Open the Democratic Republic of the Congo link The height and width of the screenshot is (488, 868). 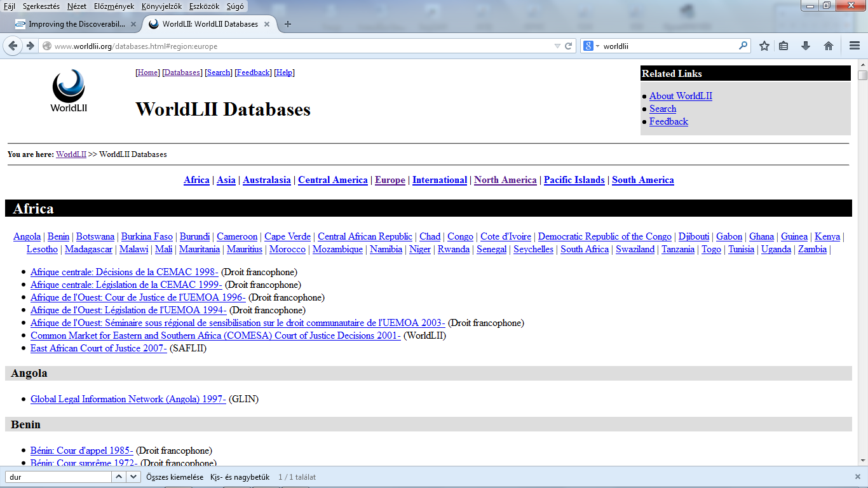click(x=605, y=236)
